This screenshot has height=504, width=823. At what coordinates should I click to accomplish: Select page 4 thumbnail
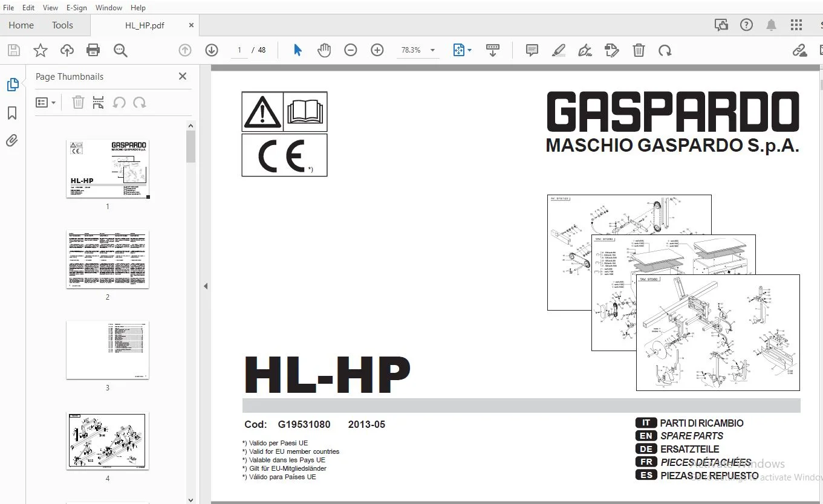pyautogui.click(x=108, y=441)
